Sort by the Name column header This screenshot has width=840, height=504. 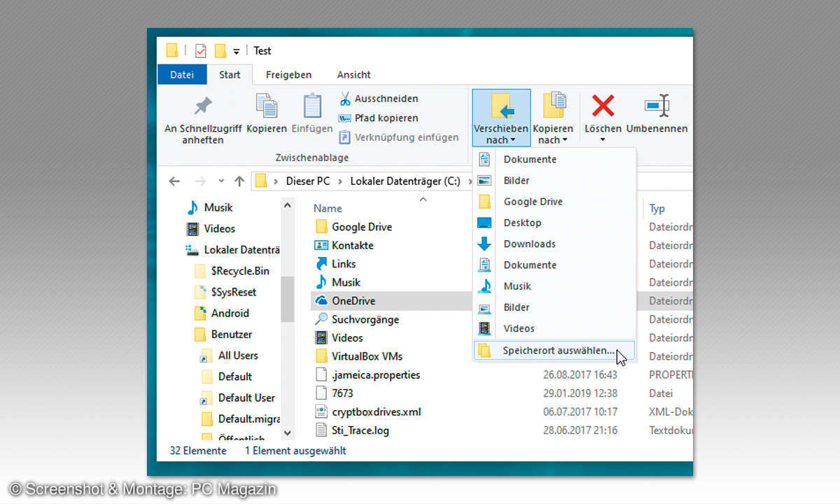pyautogui.click(x=328, y=209)
